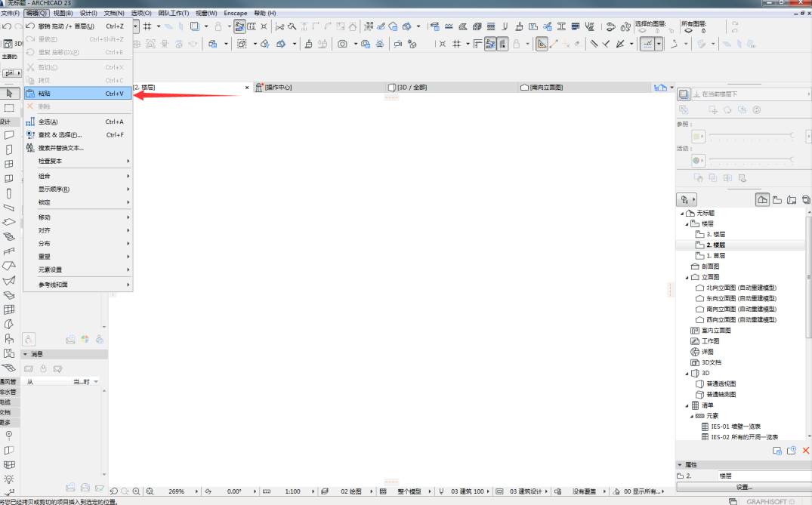Select the Arrow selection tool in toolbox
Viewport: 812px width, 505px height.
(9, 93)
